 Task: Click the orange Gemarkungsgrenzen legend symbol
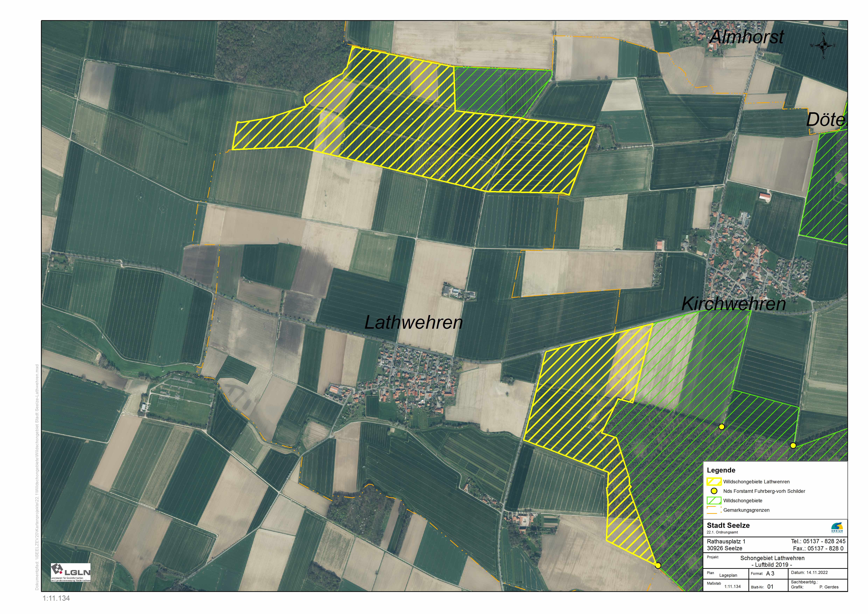tap(714, 510)
